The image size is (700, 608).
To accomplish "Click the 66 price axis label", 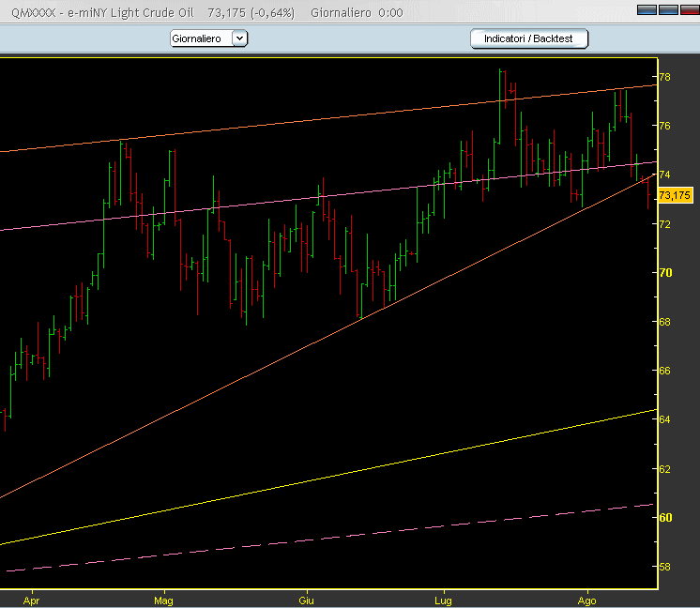I will [x=664, y=370].
